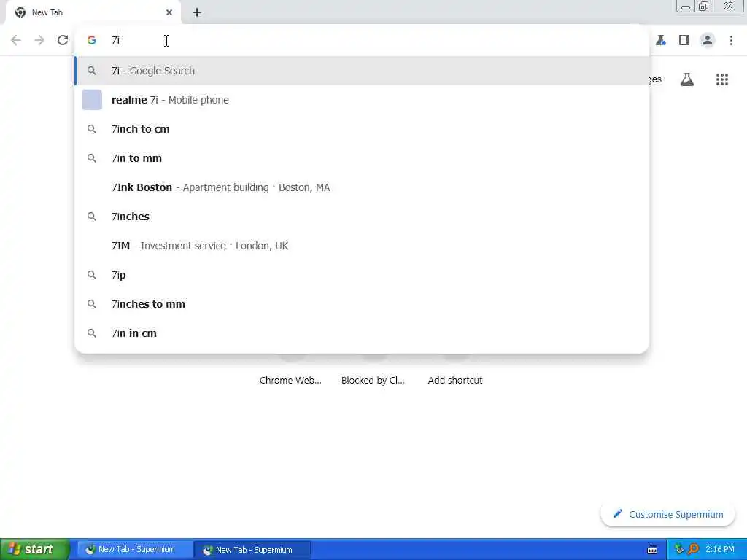
Task: Click search icon beside '7ip'
Action: (91, 275)
